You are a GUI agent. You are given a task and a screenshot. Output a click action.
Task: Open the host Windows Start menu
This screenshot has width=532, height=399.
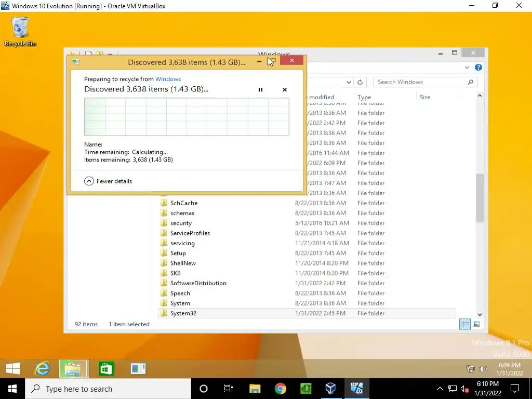[x=12, y=389]
